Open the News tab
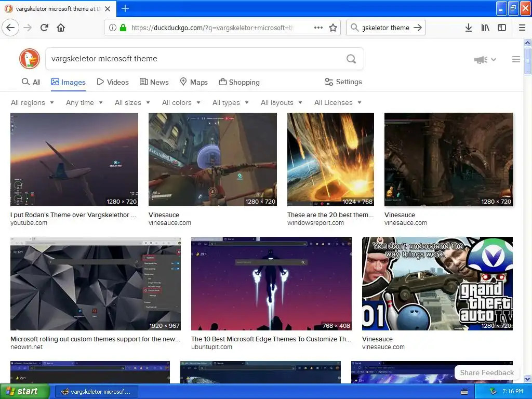Viewport: 532px width, 399px height. [x=154, y=82]
